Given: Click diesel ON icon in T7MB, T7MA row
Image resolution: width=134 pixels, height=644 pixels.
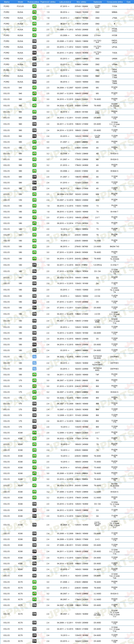Looking at the screenshot, I should click(34, 76).
